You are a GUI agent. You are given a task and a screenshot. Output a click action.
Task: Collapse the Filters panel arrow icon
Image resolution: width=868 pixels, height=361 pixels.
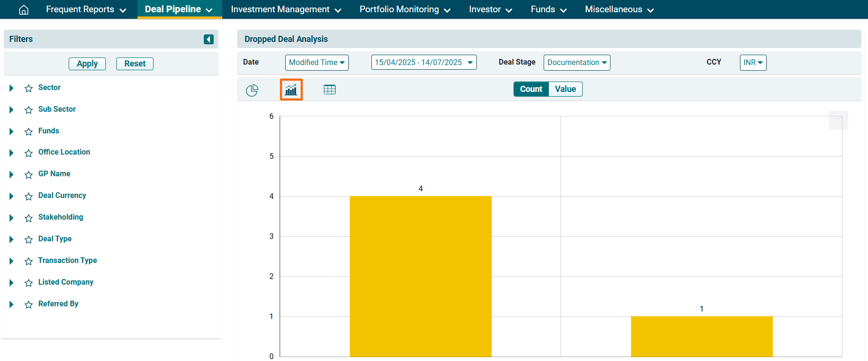209,39
